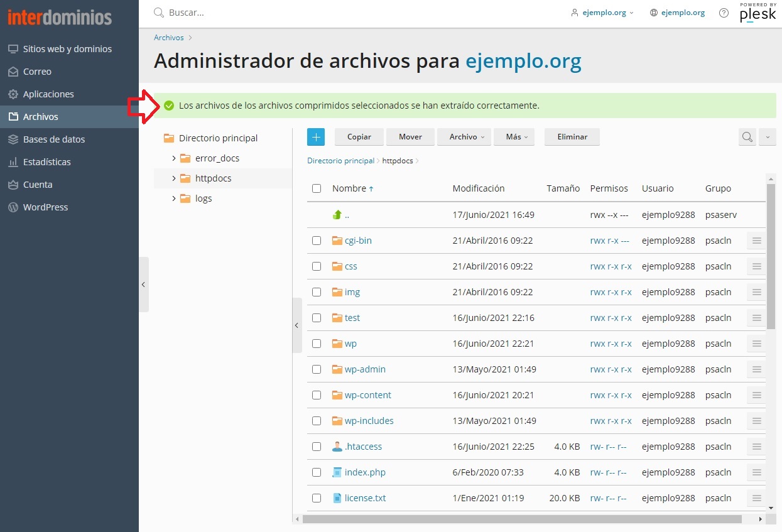Viewport: 782px width, 532px height.
Task: Expand the error_docs folder in the tree
Action: coord(174,158)
